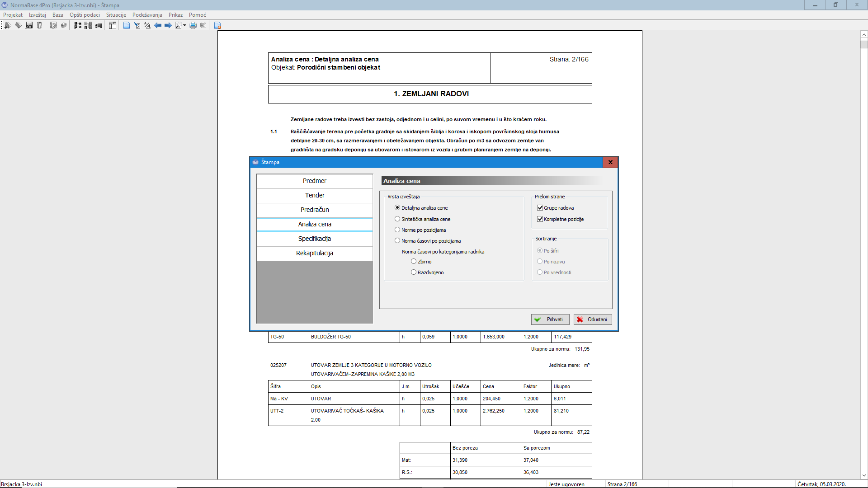This screenshot has height=488, width=868.
Task: Click the printer icon in toolbar
Action: click(x=193, y=25)
